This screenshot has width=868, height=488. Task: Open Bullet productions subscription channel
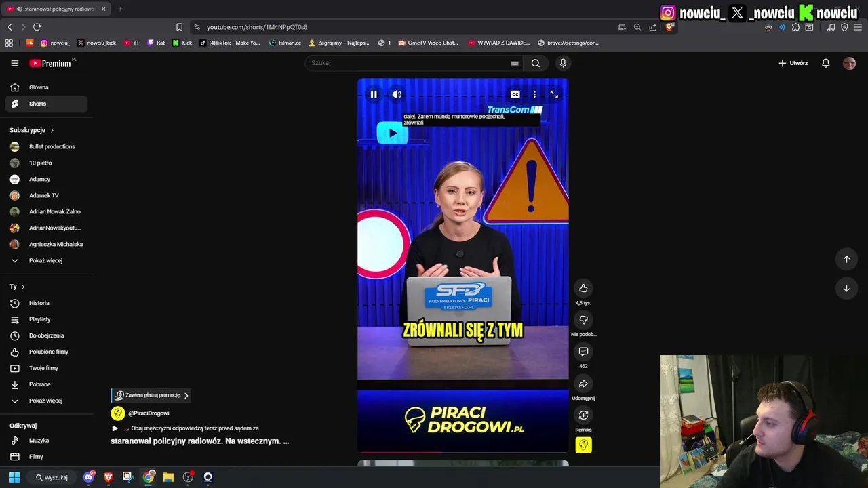point(46,146)
